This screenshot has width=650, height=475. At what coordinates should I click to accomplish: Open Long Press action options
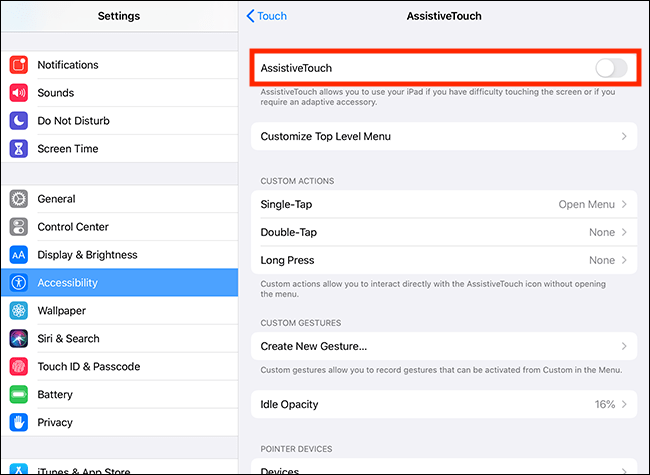444,260
